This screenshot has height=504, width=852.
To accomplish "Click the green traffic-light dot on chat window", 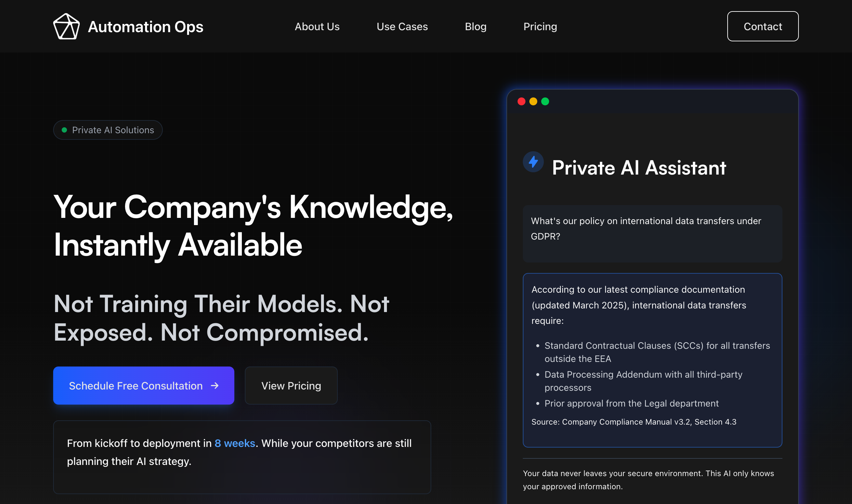I will point(545,101).
